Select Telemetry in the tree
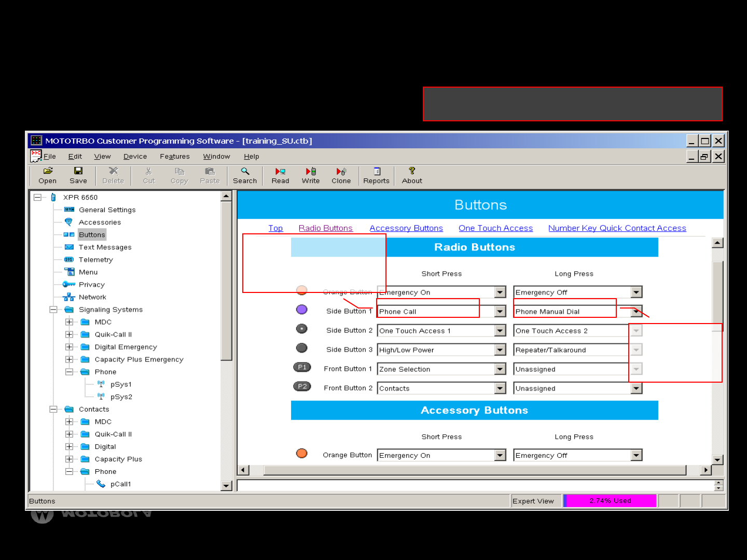Viewport: 747px width, 560px height. 95,260
